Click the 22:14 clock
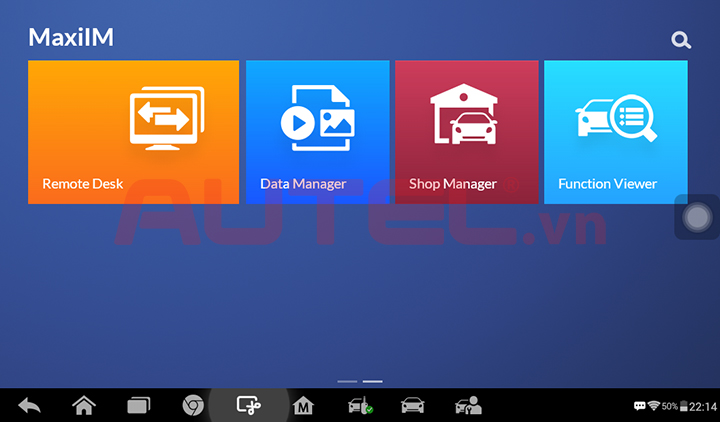Screen dimensions: 720x422 pos(703,407)
